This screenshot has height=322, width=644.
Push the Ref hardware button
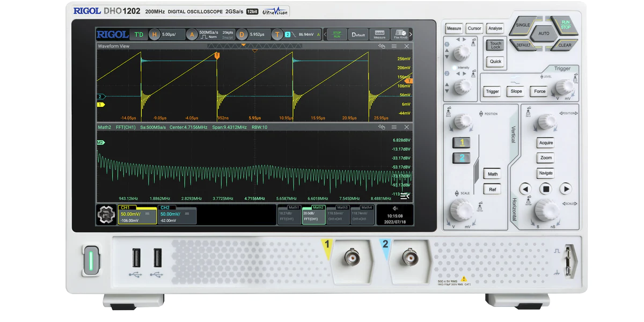[x=493, y=189]
